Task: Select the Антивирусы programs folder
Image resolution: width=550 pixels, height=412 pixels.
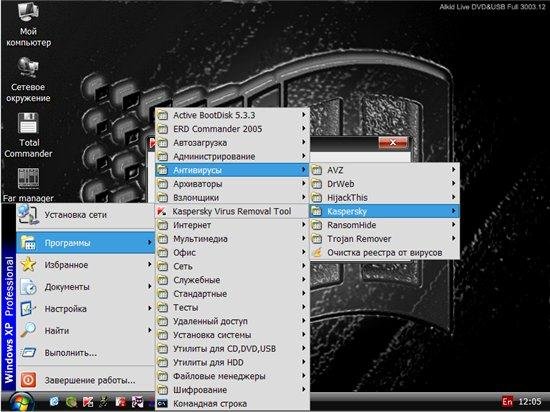Action: click(232, 170)
